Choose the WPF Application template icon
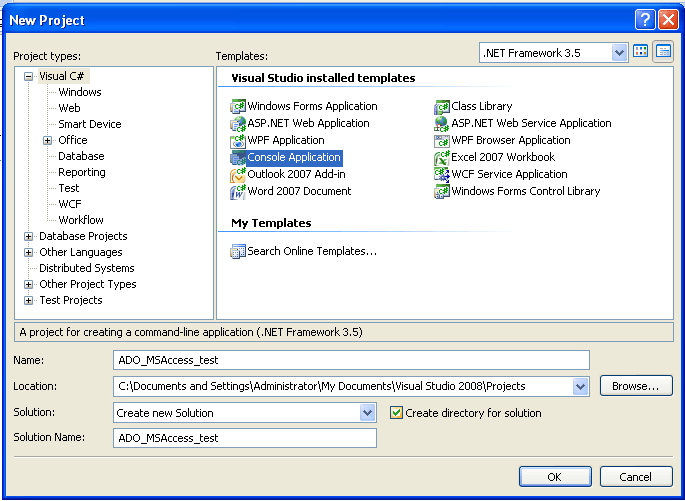685x501 pixels. [238, 140]
